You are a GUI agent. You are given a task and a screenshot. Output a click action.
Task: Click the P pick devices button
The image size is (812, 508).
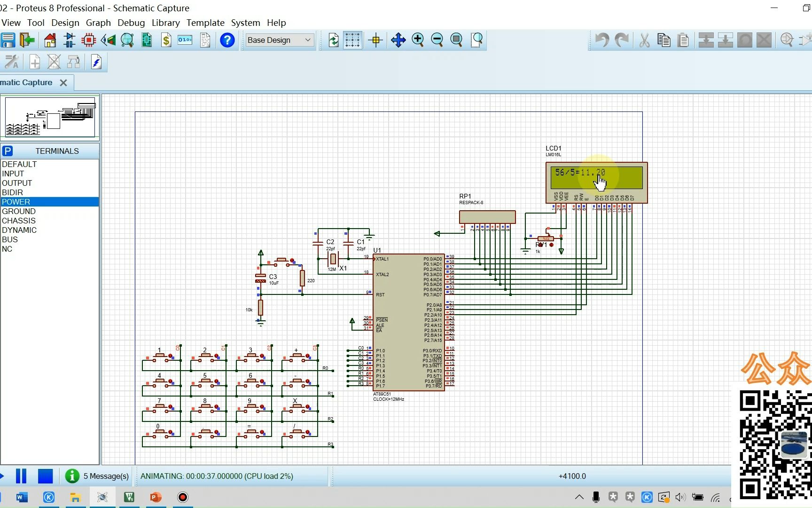point(8,151)
